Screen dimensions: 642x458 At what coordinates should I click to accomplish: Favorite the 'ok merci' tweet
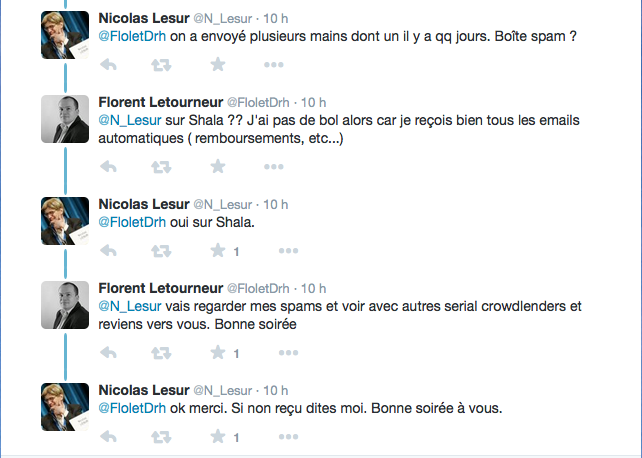tap(217, 437)
